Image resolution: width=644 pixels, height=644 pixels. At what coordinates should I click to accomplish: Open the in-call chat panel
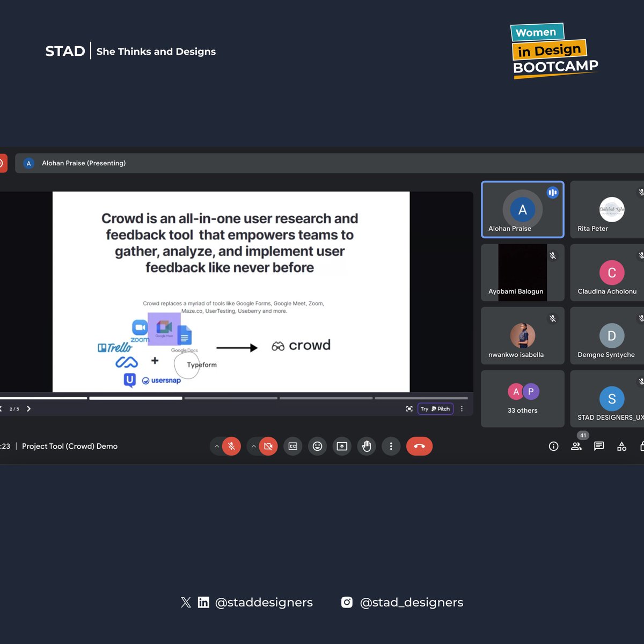point(598,446)
